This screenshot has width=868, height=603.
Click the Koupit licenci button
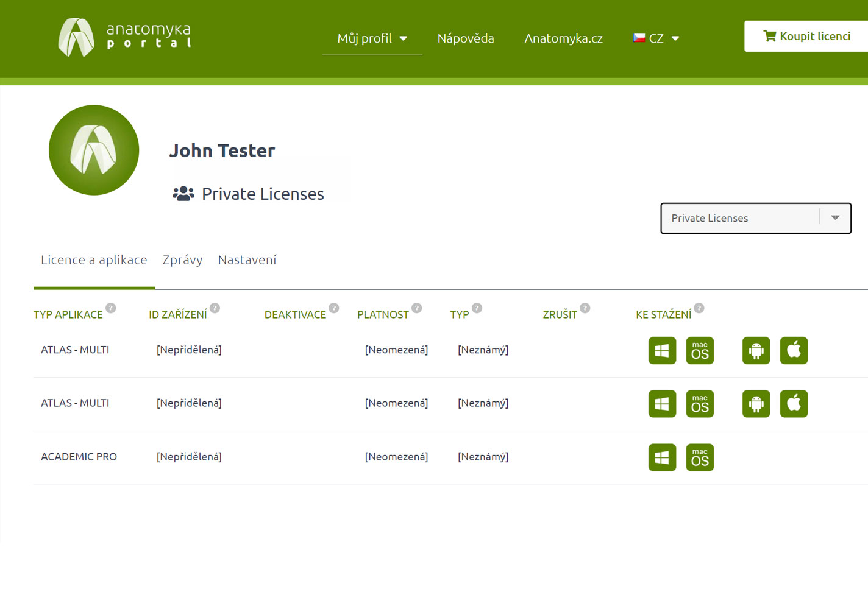[x=806, y=36]
